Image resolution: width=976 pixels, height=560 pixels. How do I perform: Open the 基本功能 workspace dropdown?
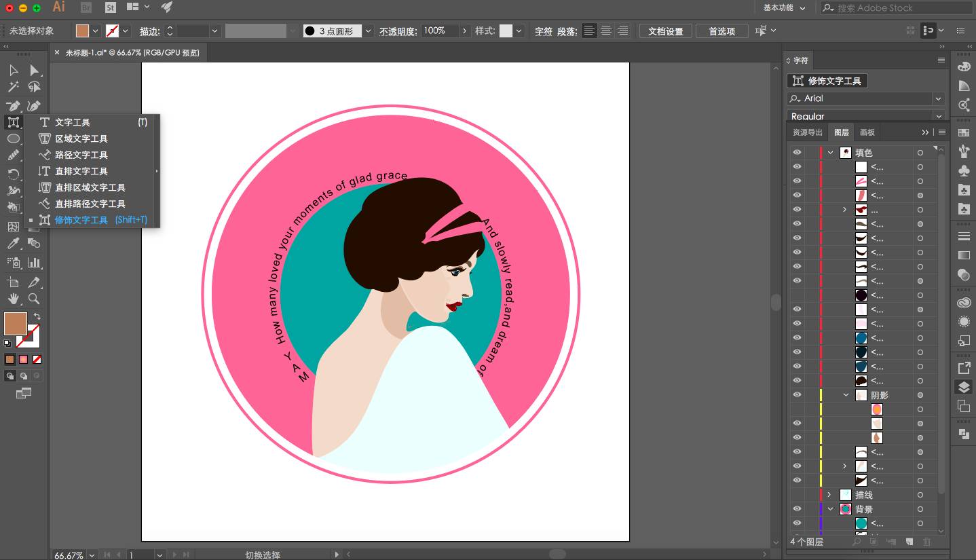coord(784,8)
